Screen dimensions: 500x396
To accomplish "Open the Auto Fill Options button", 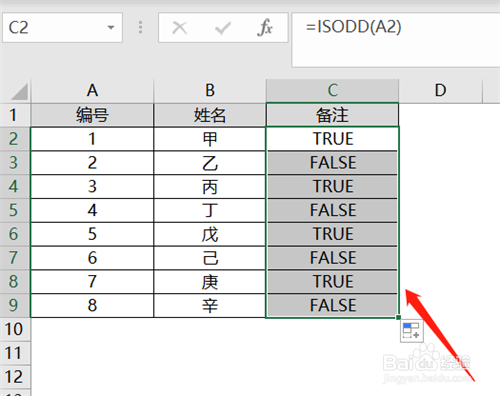I will [x=412, y=331].
